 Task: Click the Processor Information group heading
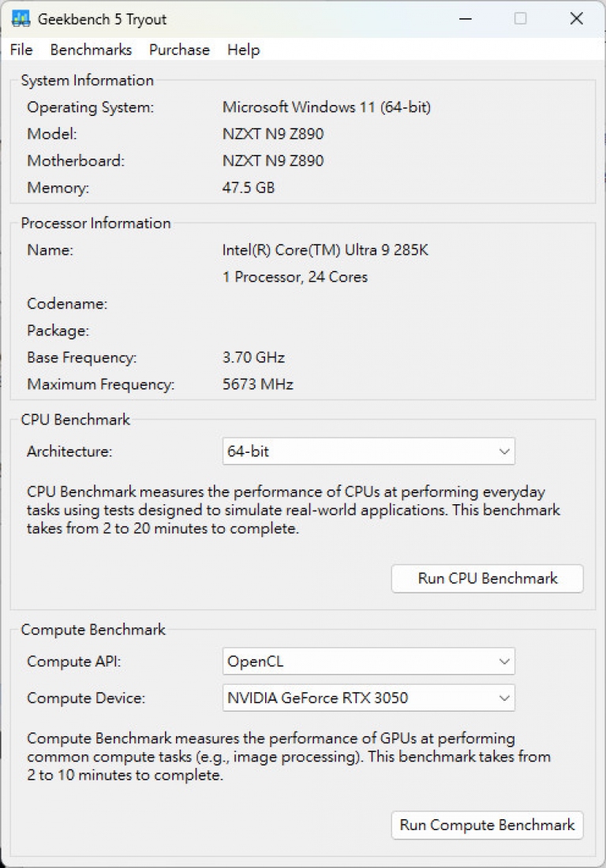[95, 223]
